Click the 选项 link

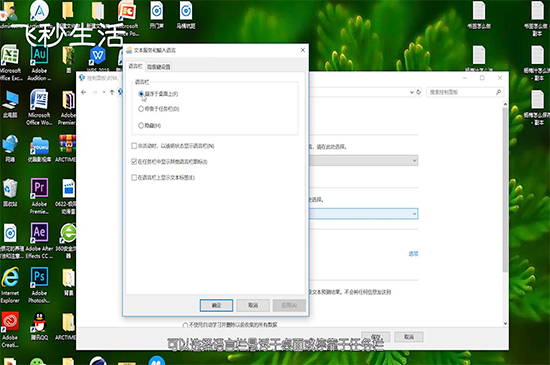click(x=414, y=254)
